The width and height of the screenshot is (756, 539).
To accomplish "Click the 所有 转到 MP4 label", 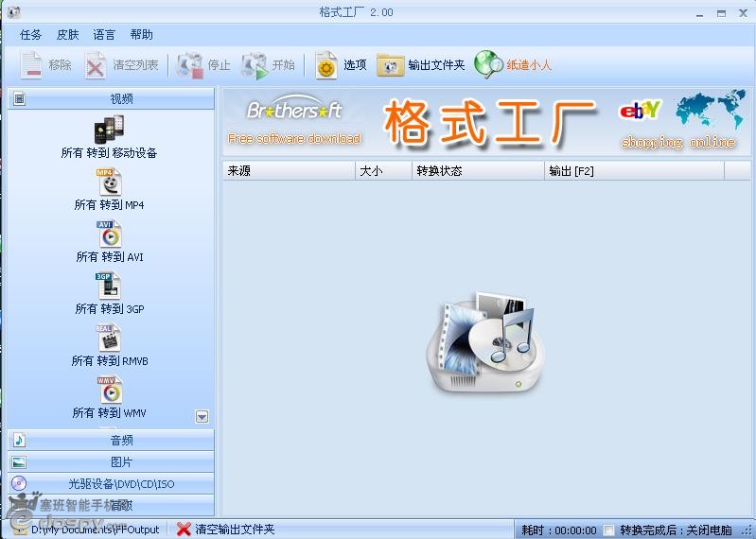I will 109,204.
